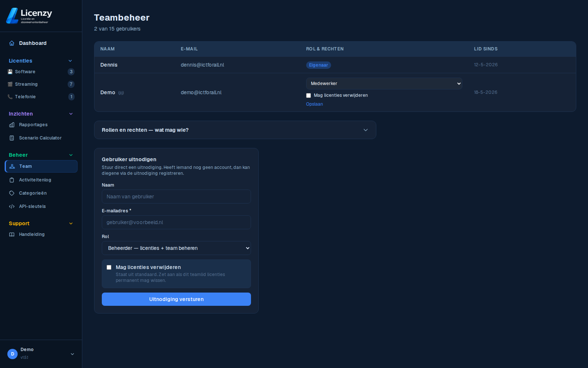Image resolution: width=588 pixels, height=368 pixels.
Task: Click the Streaming count badge 7
Action: (71, 84)
